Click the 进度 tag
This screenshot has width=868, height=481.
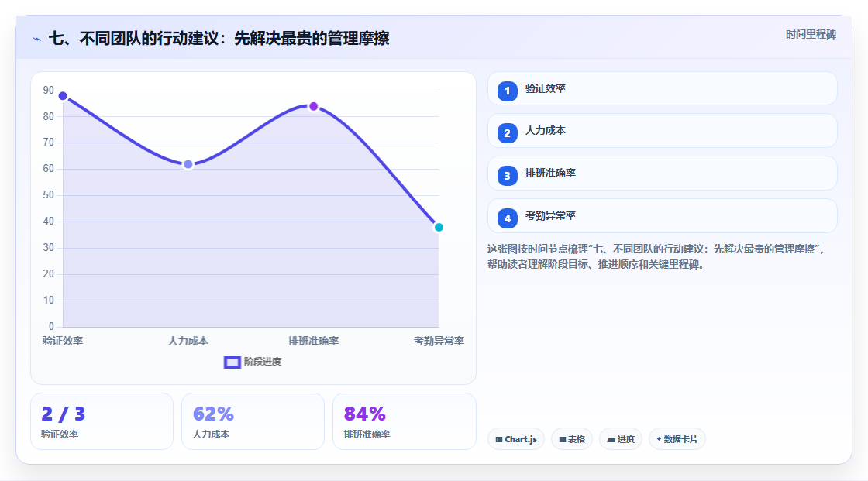[621, 439]
